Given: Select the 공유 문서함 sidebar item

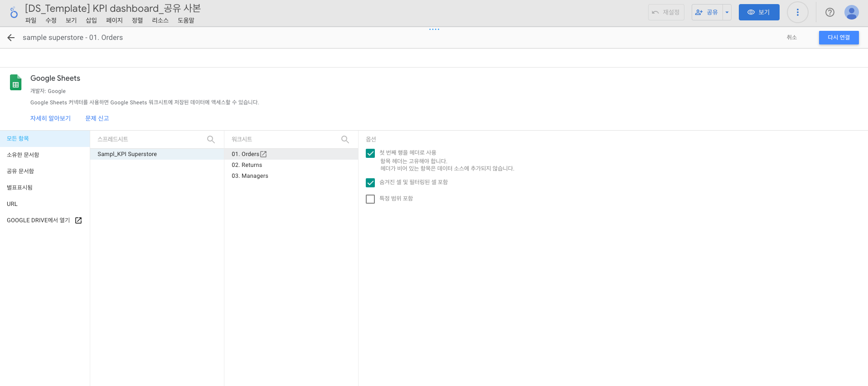Looking at the screenshot, I should tap(45, 171).
